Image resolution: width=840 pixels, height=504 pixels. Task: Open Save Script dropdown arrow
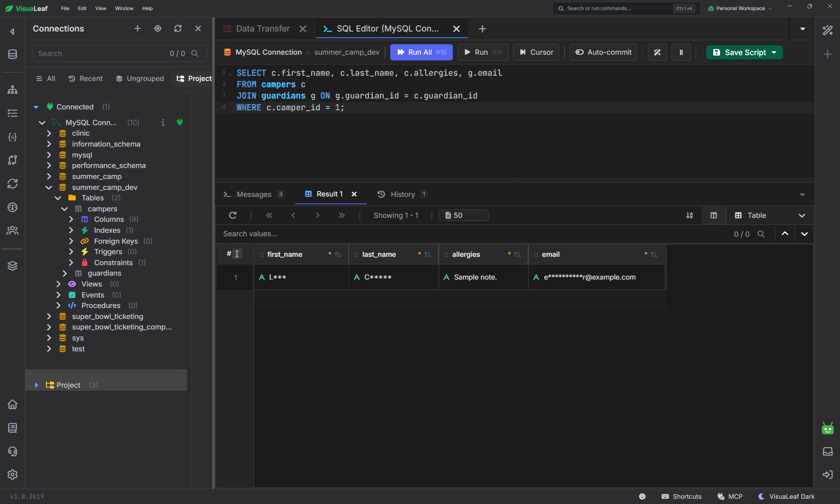[x=774, y=52]
